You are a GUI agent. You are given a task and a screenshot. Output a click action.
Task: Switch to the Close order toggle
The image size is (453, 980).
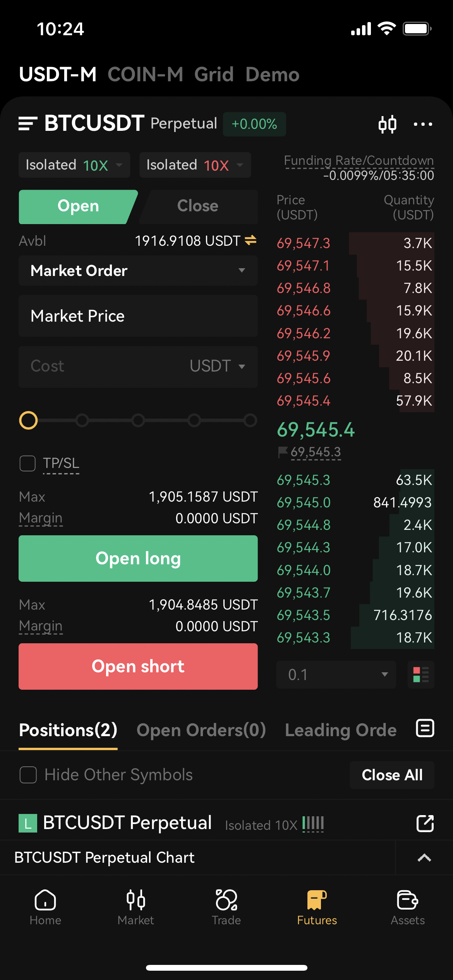(x=198, y=206)
